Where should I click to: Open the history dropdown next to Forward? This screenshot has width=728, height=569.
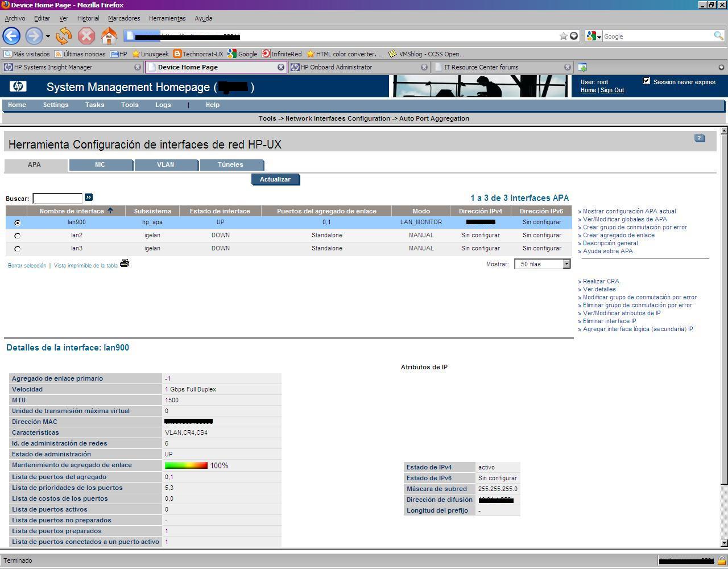48,36
